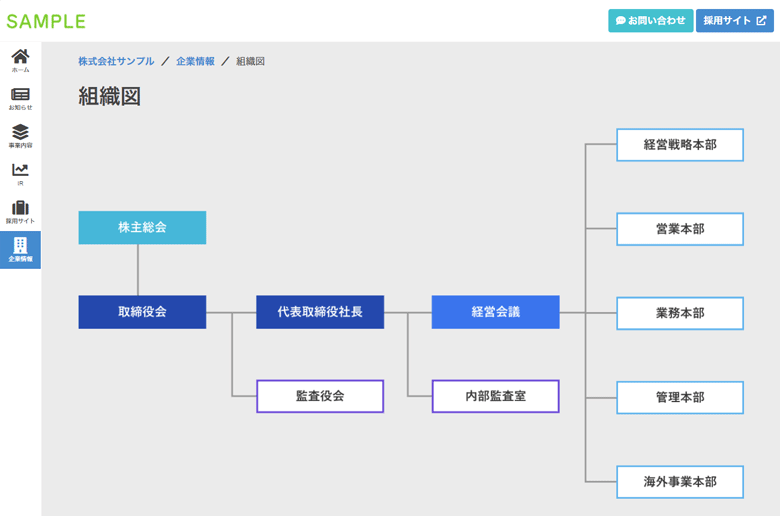Click the 内部監査室 box
The image size is (780, 516).
pyautogui.click(x=495, y=396)
